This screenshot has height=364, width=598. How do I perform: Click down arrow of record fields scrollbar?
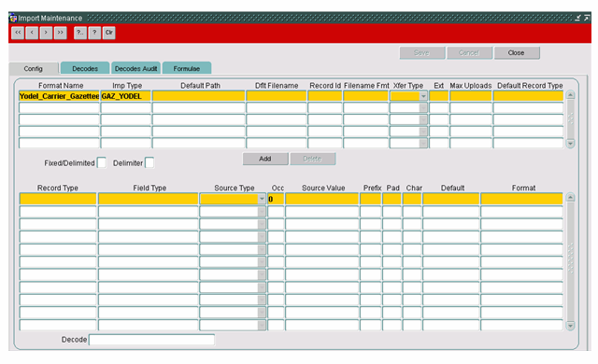click(x=571, y=326)
